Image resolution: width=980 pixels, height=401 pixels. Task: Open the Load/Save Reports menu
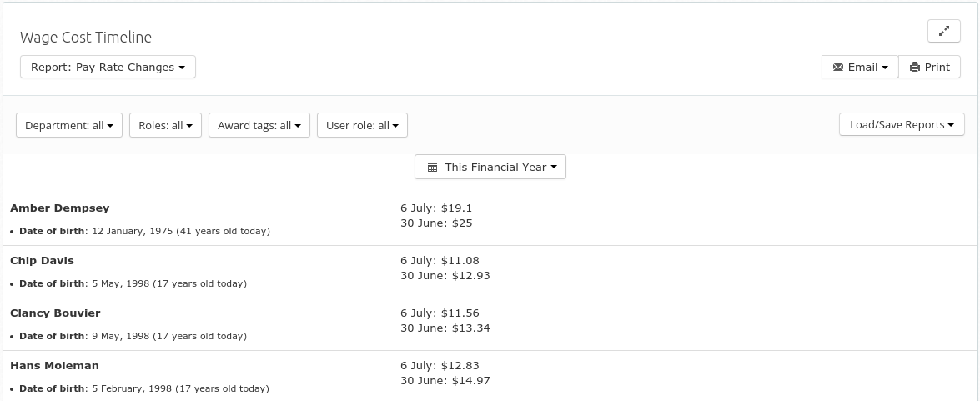tap(902, 124)
